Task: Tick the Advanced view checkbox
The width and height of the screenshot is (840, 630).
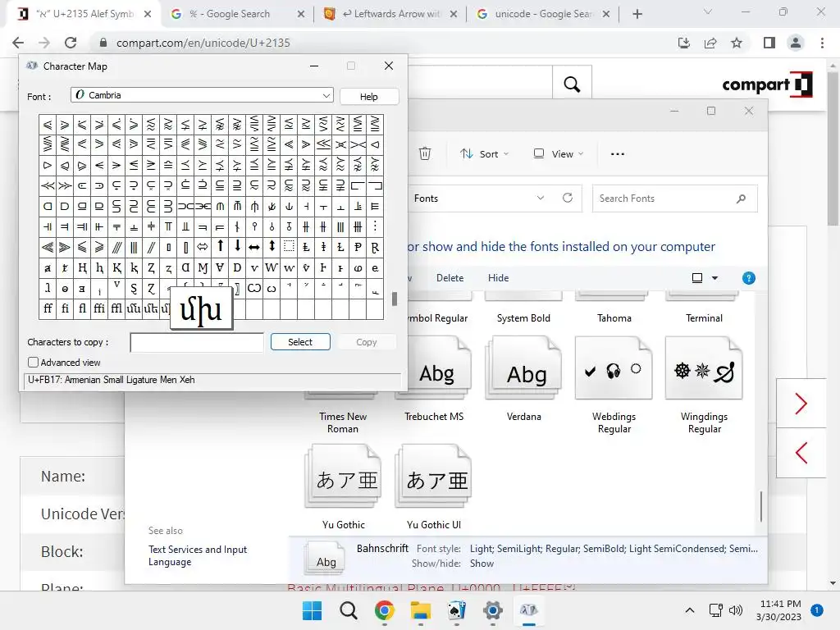Action: click(x=33, y=362)
